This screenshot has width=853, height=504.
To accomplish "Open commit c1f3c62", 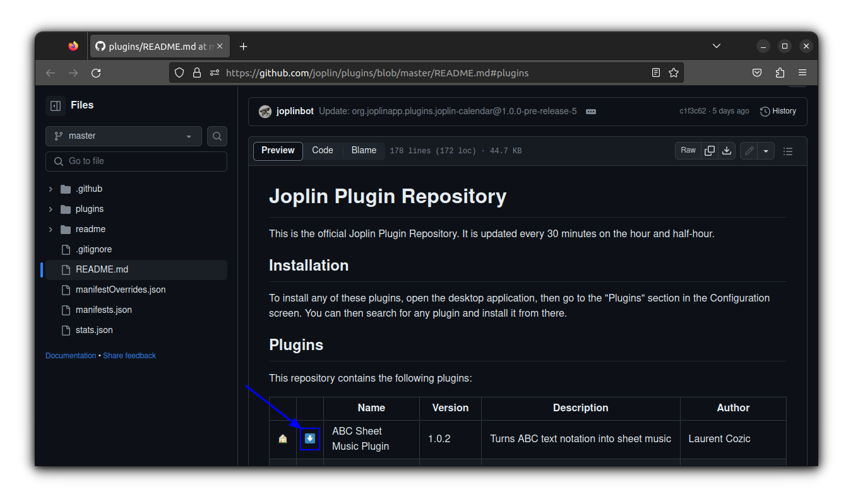I will [693, 111].
